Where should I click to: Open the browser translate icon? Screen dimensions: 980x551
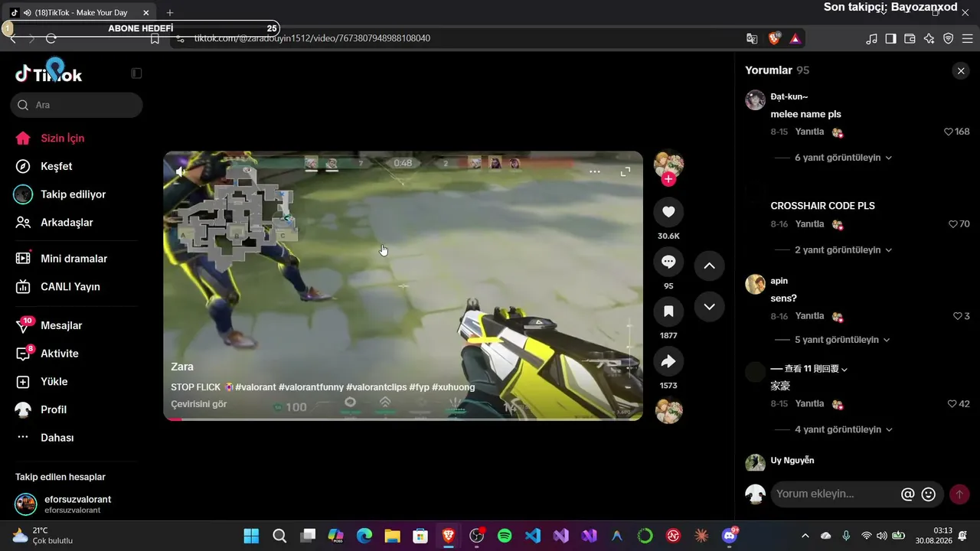(752, 38)
